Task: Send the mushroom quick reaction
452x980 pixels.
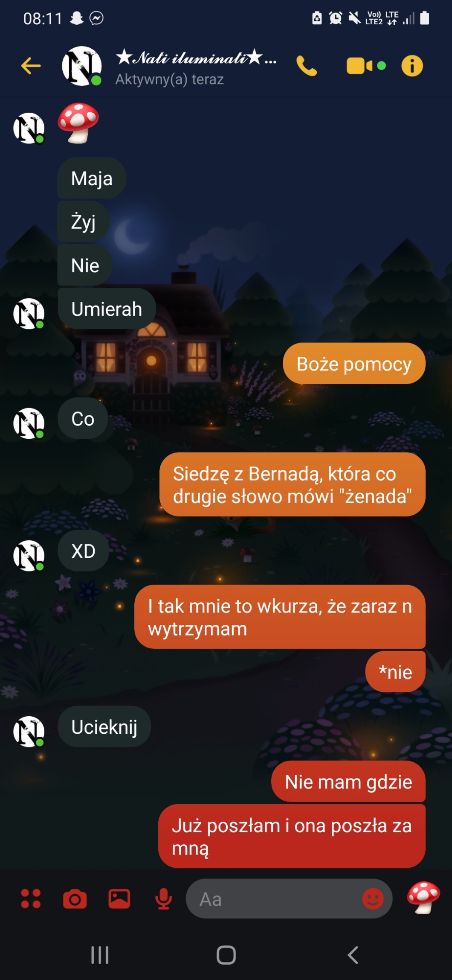Action: pos(423,898)
